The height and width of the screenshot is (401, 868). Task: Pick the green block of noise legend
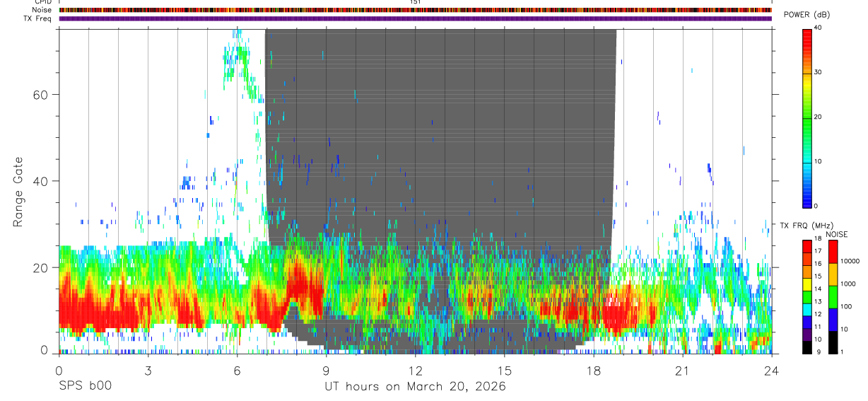click(x=833, y=296)
